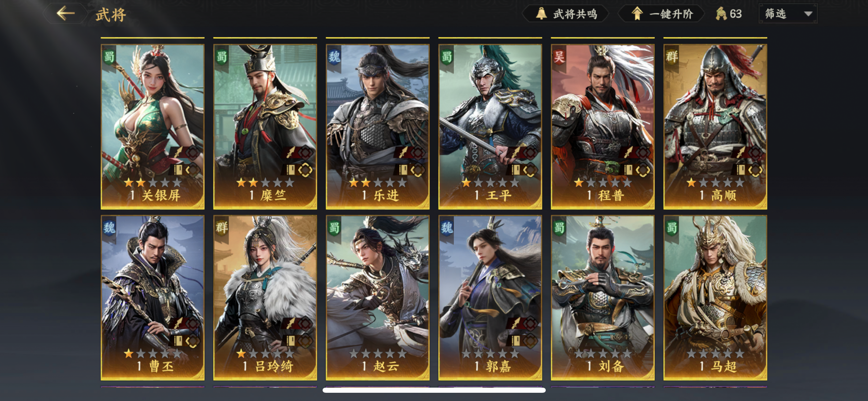Image resolution: width=868 pixels, height=401 pixels.
Task: Click the 魏 faction badge on 曹丕 card
Action: tap(109, 228)
